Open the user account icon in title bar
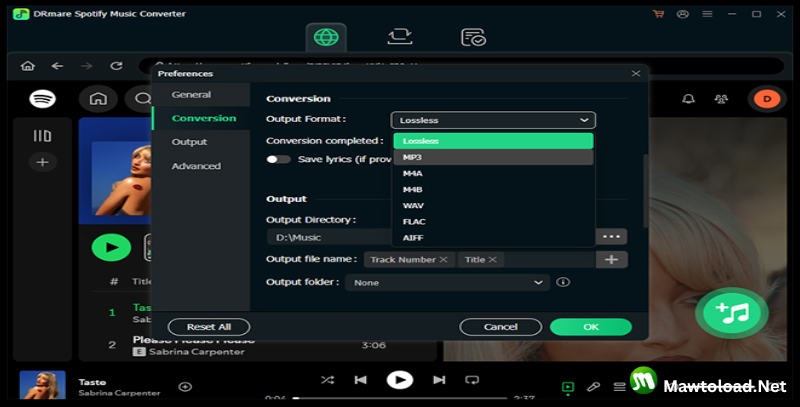This screenshot has width=800, height=407. (683, 14)
